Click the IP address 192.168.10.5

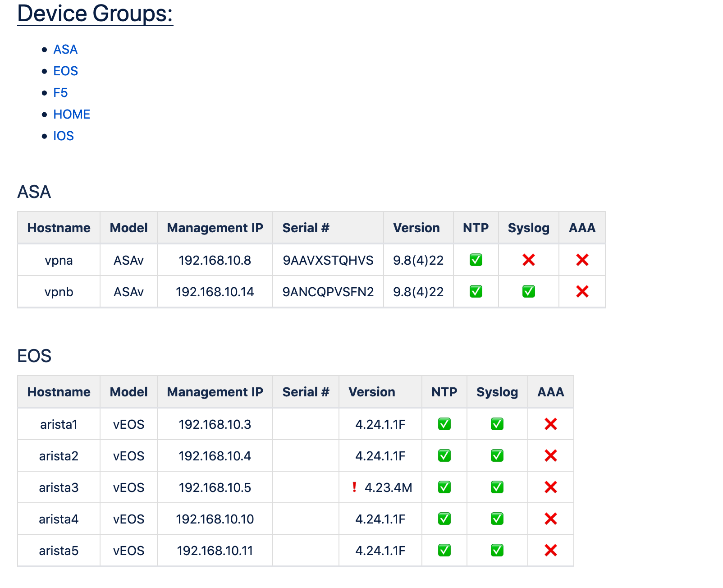coord(215,487)
